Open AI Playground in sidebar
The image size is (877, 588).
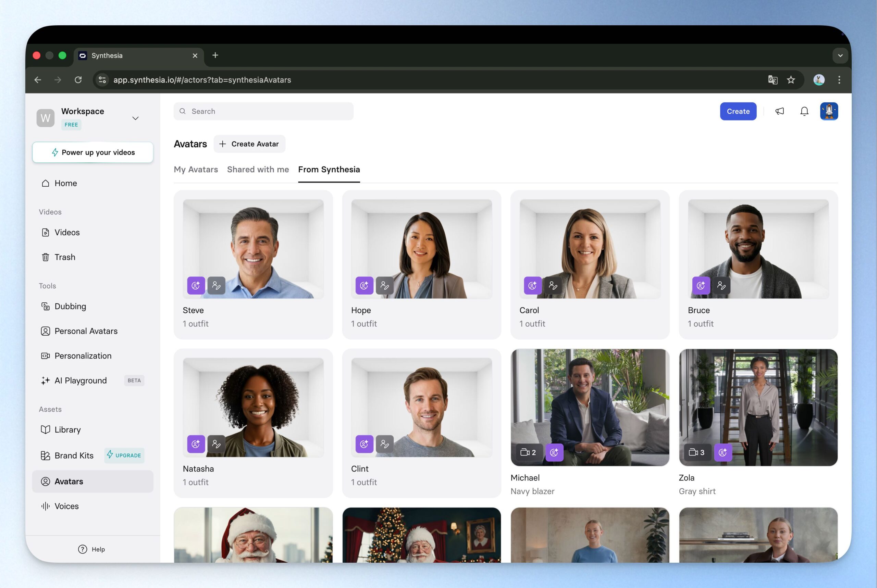pos(80,380)
